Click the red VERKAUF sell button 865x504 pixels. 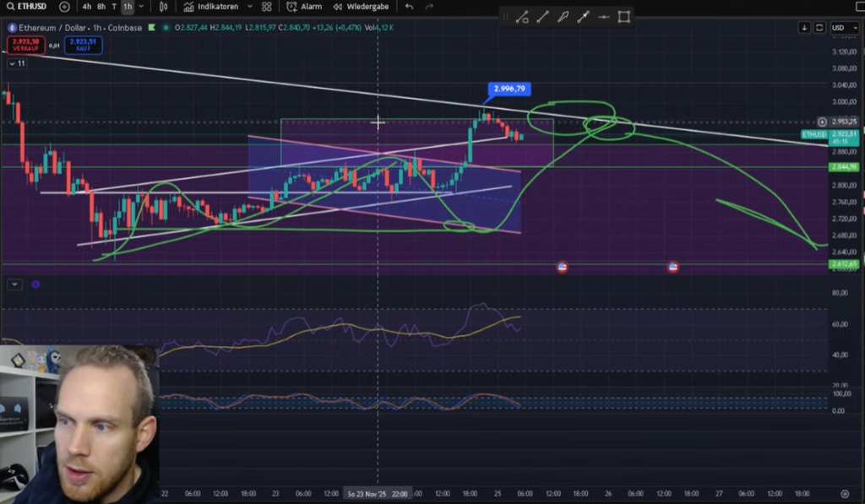point(24,44)
